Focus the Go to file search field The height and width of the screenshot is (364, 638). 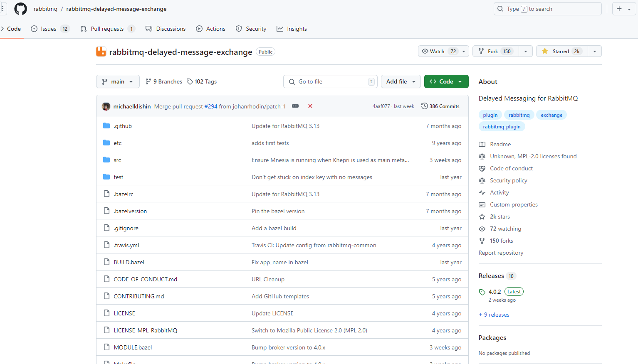point(330,81)
